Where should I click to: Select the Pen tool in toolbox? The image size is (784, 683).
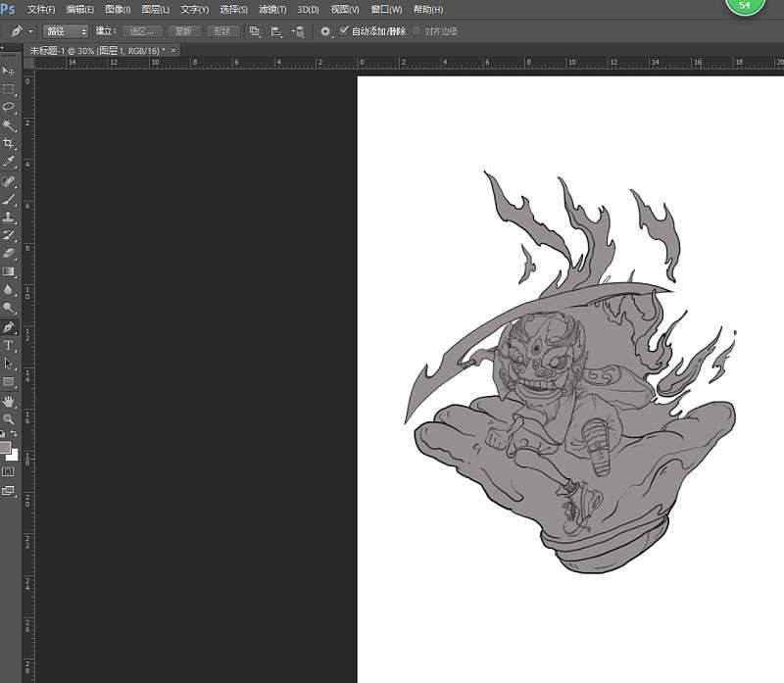8,327
